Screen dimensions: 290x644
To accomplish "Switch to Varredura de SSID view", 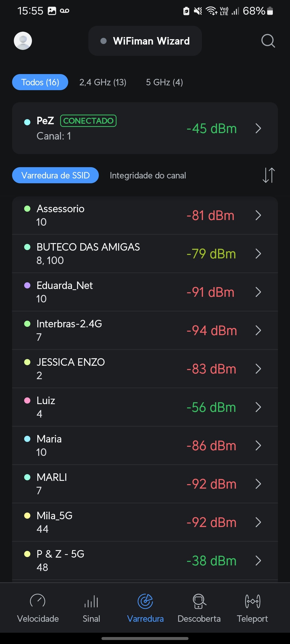I will pyautogui.click(x=55, y=175).
